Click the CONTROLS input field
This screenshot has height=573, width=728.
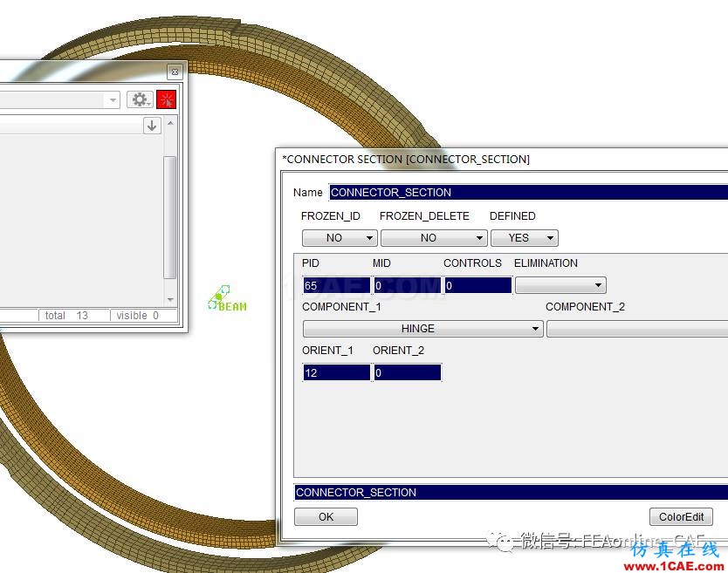point(478,285)
